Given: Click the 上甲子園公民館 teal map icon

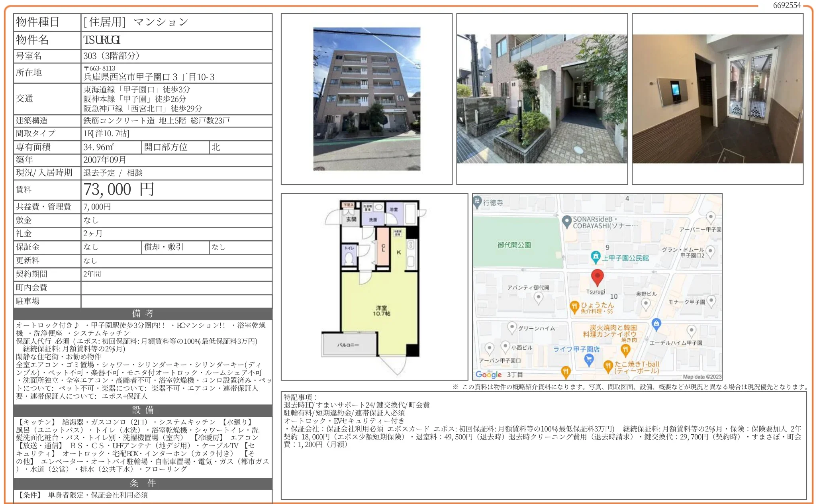Looking at the screenshot, I should pos(596,257).
